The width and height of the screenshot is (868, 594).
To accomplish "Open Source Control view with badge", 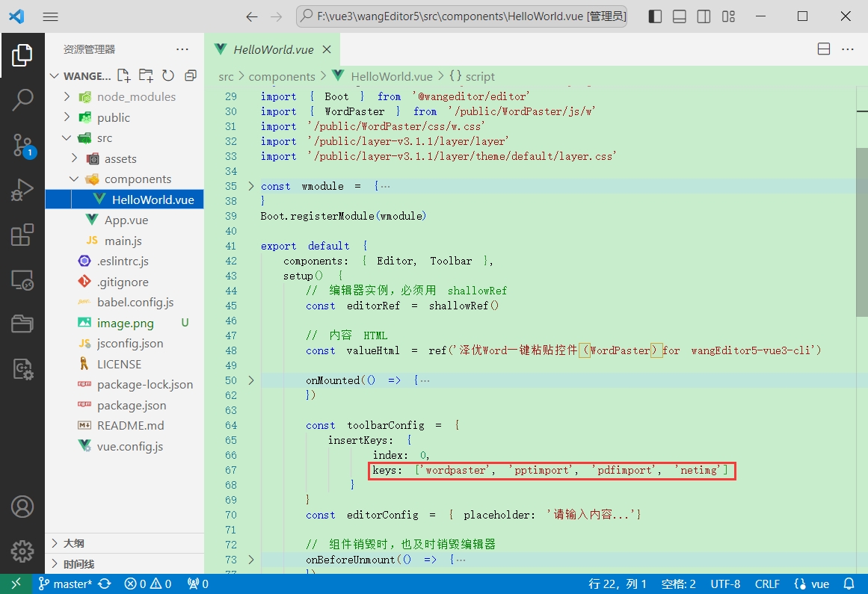I will pyautogui.click(x=22, y=145).
